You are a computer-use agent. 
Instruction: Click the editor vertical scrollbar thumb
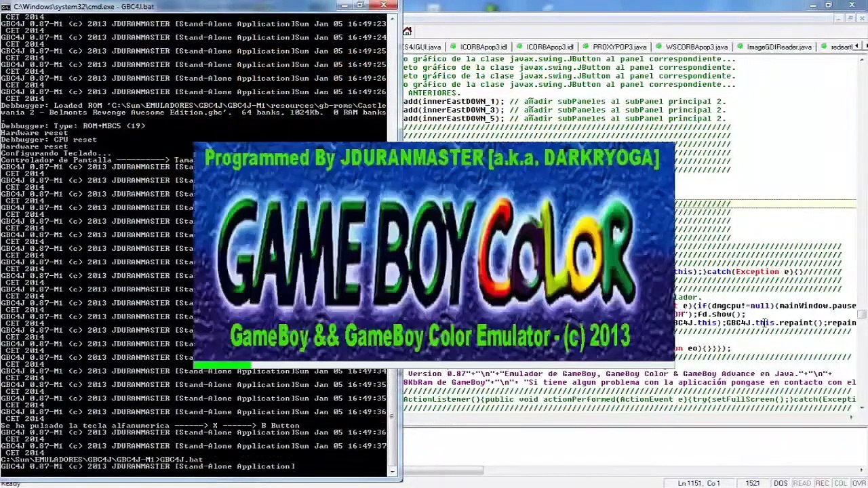[862, 314]
